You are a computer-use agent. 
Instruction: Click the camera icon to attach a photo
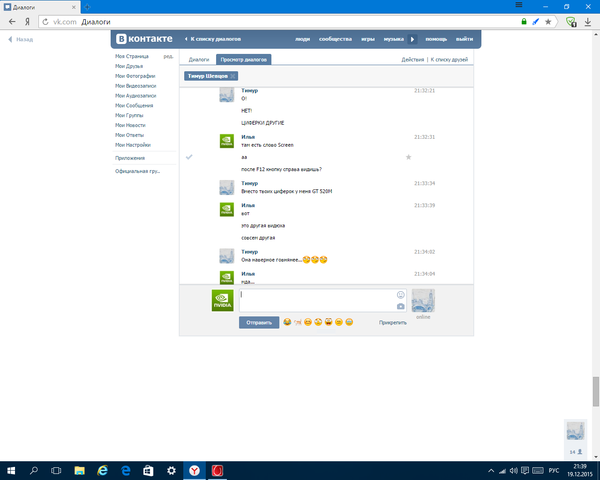click(401, 306)
